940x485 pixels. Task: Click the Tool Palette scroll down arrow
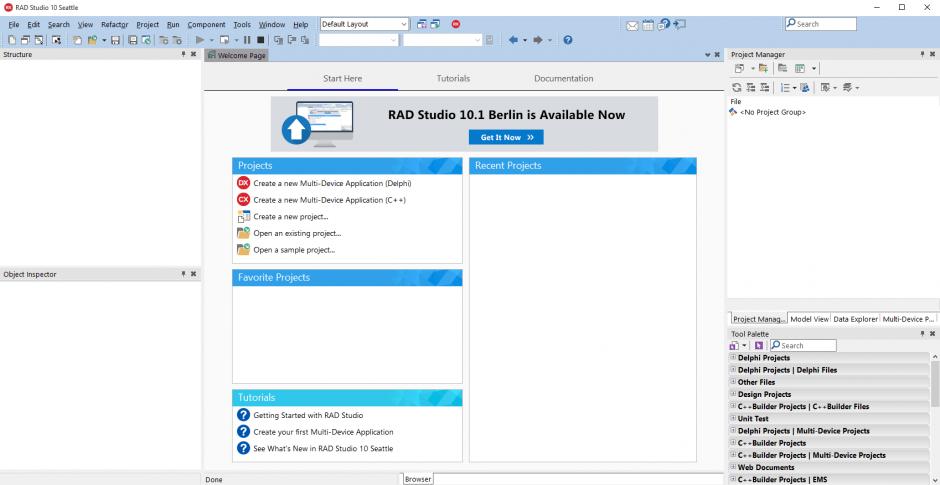(935, 479)
